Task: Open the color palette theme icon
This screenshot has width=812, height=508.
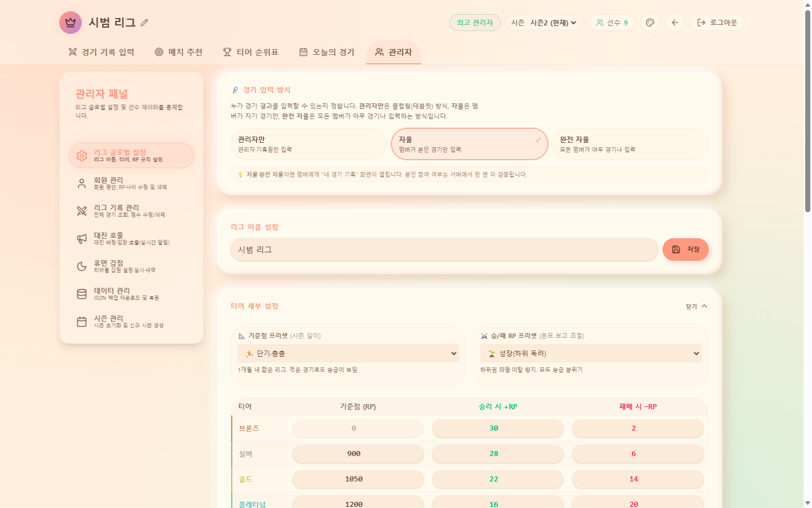Action: [x=650, y=23]
